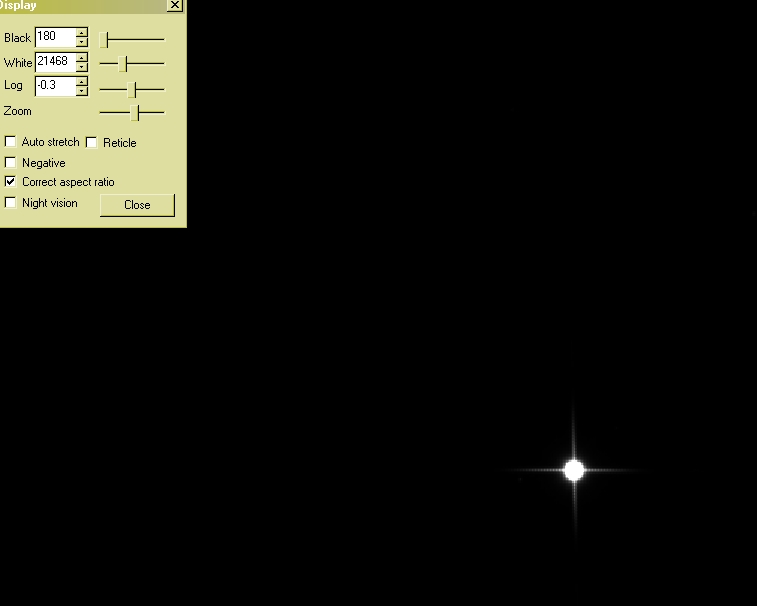Toggle the Negative checkbox
Viewport: 757px width, 606px height.
point(10,162)
